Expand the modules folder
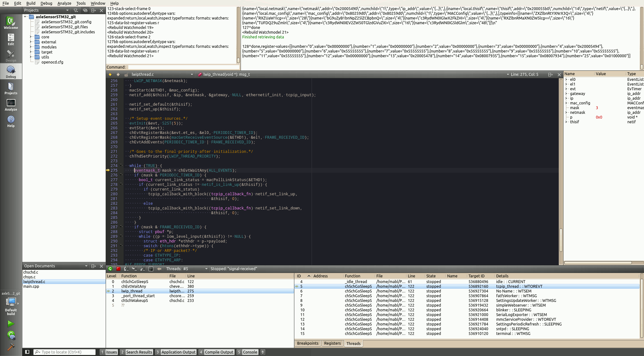This screenshot has height=356, width=644. tap(31, 47)
